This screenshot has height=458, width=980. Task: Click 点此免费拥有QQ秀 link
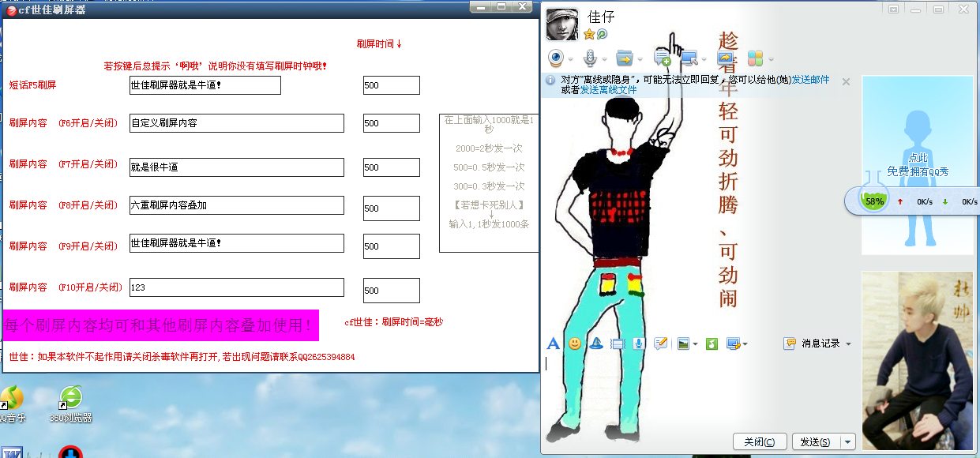[917, 164]
